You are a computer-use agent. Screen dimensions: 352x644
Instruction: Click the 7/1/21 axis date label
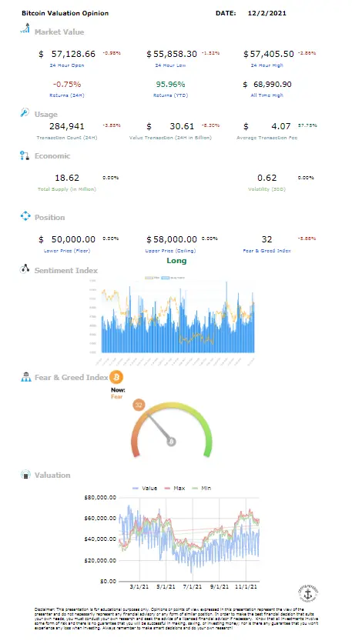[193, 587]
